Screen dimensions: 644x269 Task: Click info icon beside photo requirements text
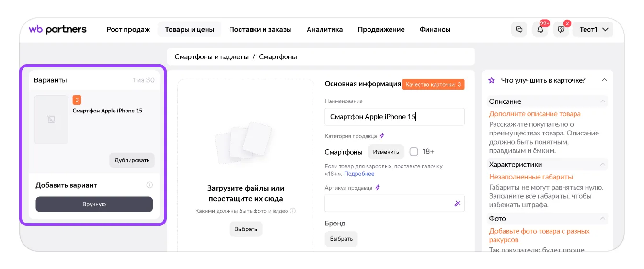pyautogui.click(x=293, y=211)
